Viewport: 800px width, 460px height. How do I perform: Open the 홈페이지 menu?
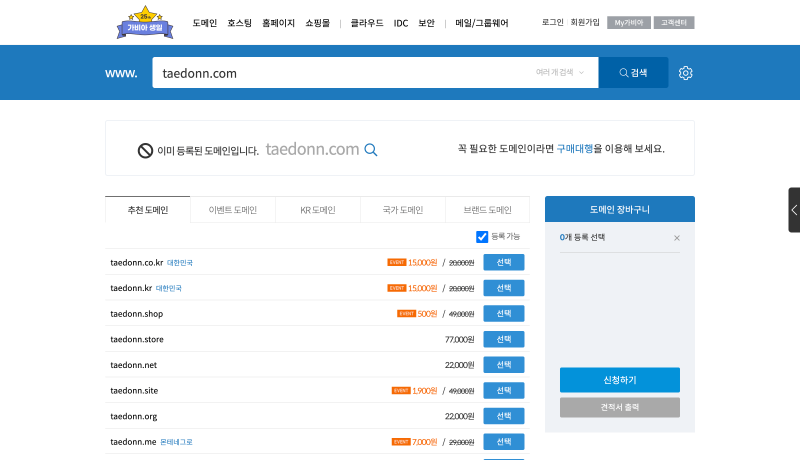coord(278,23)
